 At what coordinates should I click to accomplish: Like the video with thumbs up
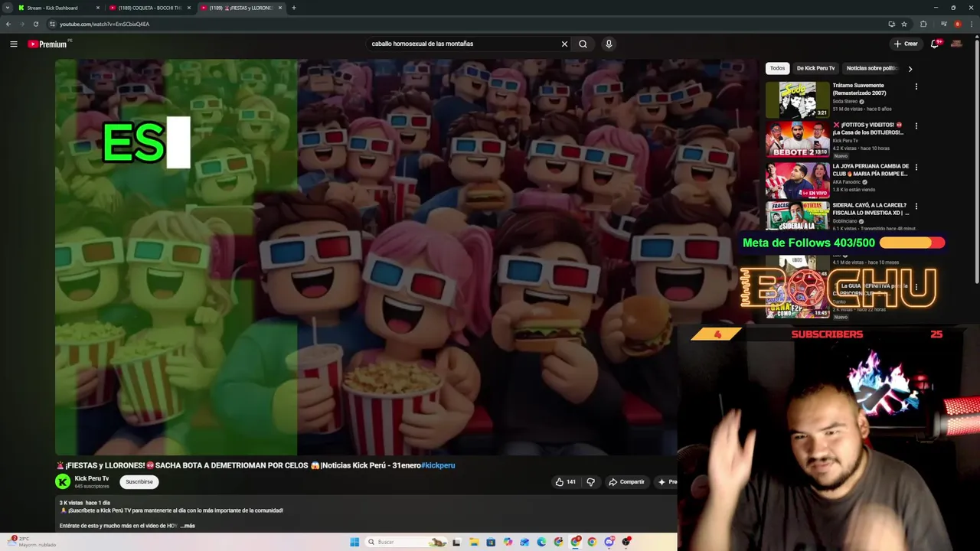565,482
